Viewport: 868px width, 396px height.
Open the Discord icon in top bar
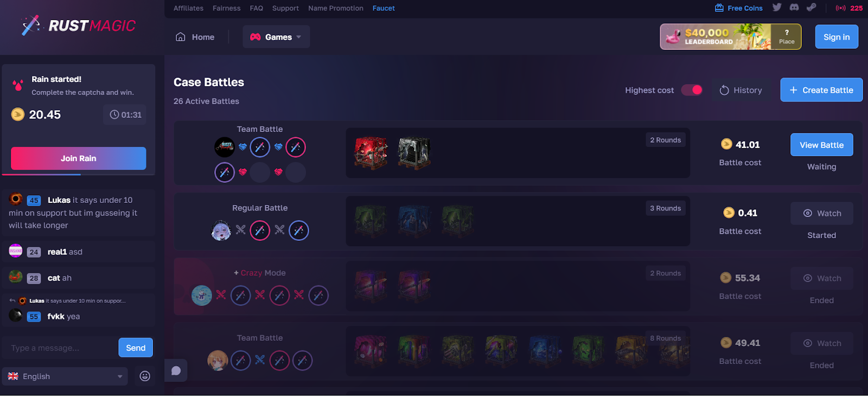coord(794,8)
